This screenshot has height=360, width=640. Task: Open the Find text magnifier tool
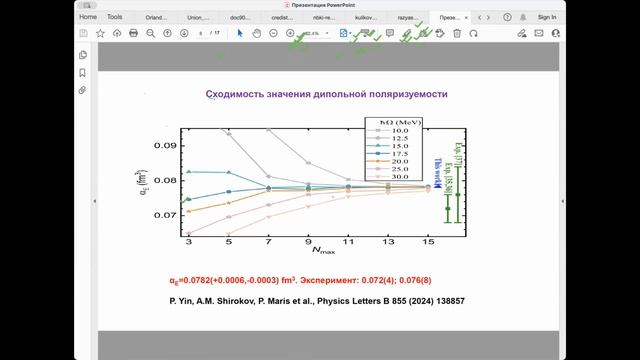[x=151, y=33]
